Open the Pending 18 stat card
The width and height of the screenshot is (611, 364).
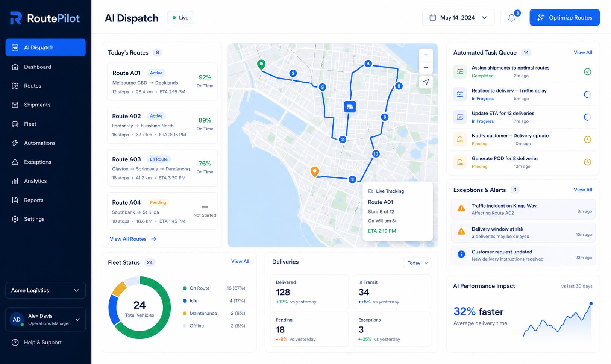(310, 329)
